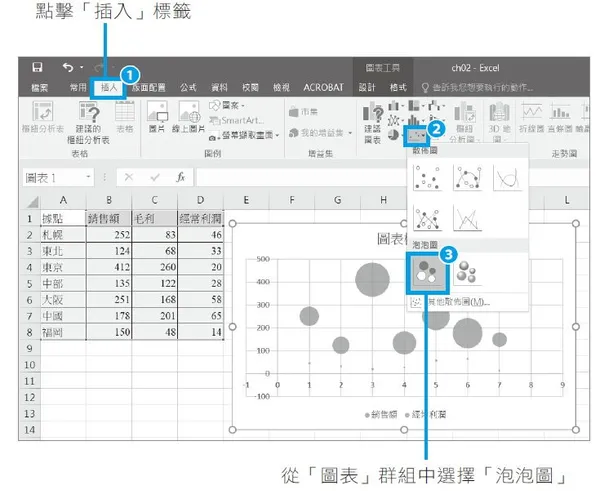The height and width of the screenshot is (491, 600).
Task: Click cell A6 大阪
Action: (x=63, y=299)
